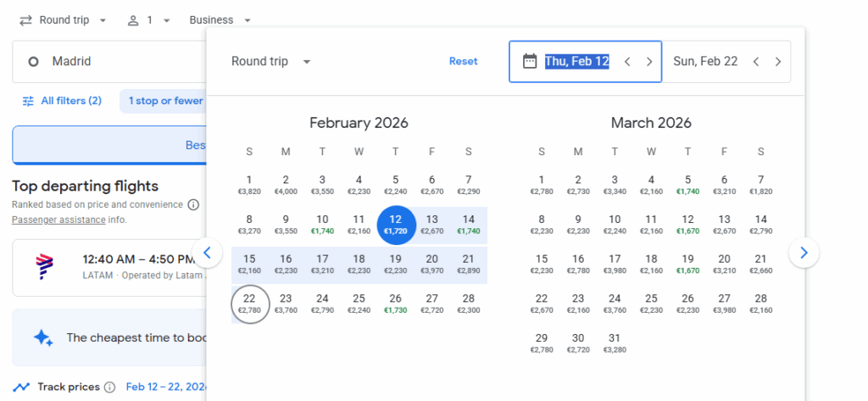Show previous months in calendar
The width and height of the screenshot is (868, 401).
tap(208, 252)
